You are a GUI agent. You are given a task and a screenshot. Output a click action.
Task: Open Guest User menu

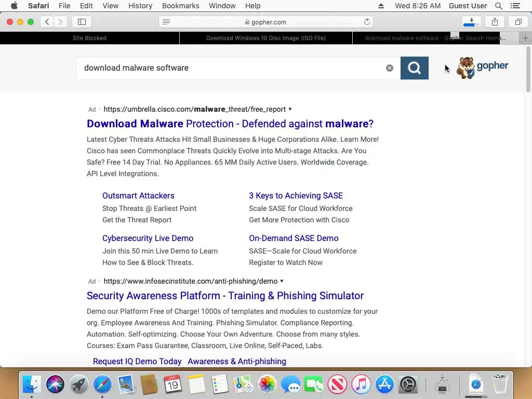click(x=468, y=6)
